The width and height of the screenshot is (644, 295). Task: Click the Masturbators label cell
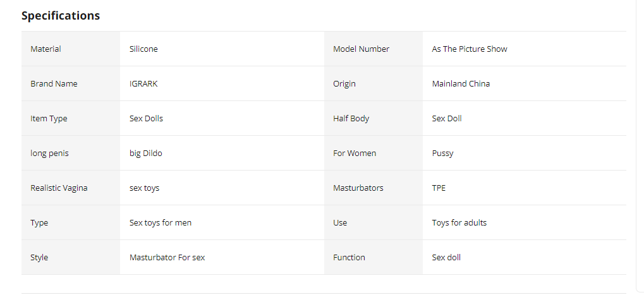pos(358,188)
